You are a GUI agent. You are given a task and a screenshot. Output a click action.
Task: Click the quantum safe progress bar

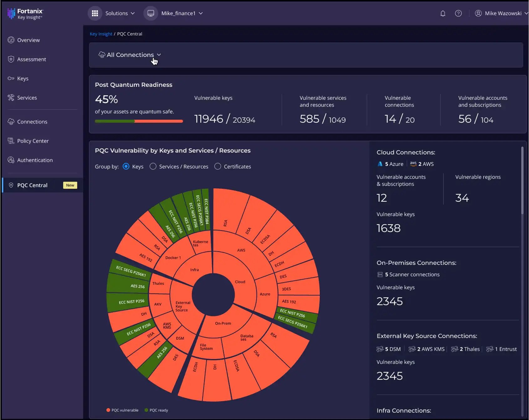point(139,121)
